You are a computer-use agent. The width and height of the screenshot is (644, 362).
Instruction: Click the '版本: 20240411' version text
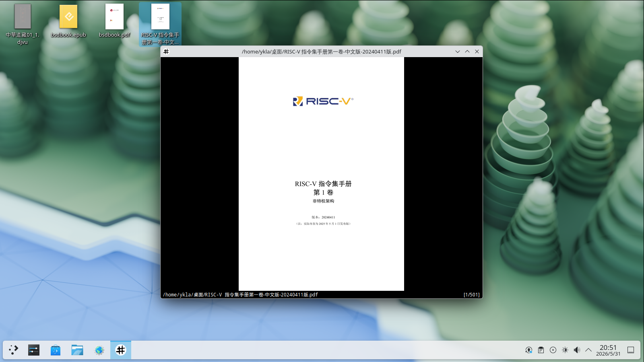pyautogui.click(x=323, y=217)
